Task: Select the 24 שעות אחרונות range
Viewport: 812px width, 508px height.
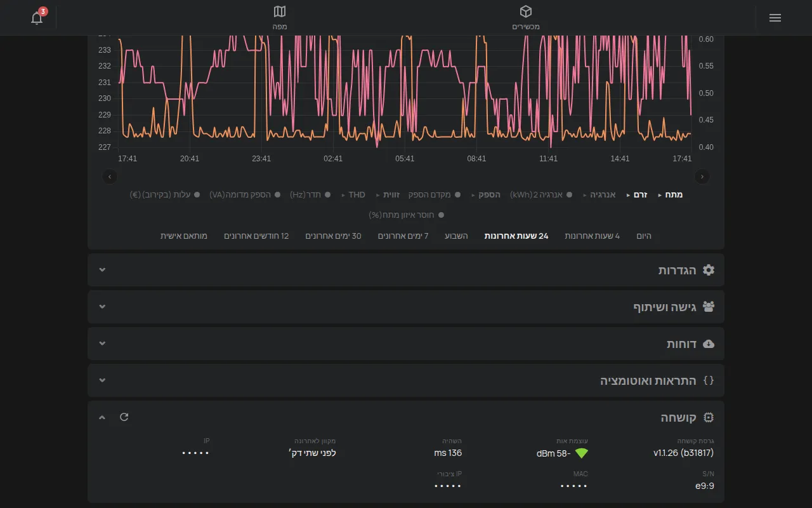Action: point(516,236)
